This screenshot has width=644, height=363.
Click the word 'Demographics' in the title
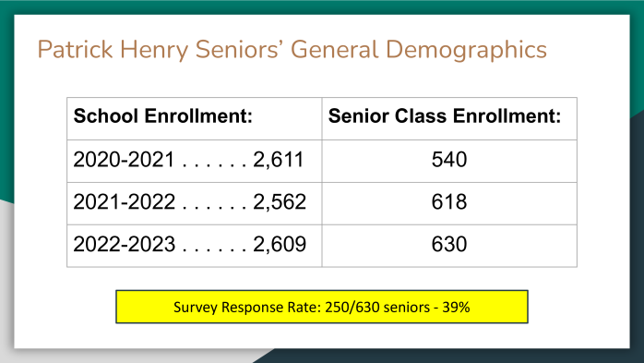tap(466, 50)
